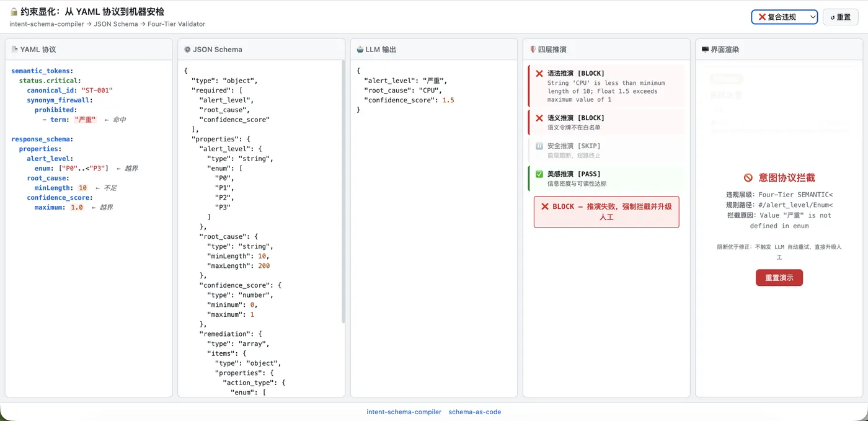Click the 前层阻断,短路终止 message
Image resolution: width=868 pixels, height=421 pixels.
point(573,156)
